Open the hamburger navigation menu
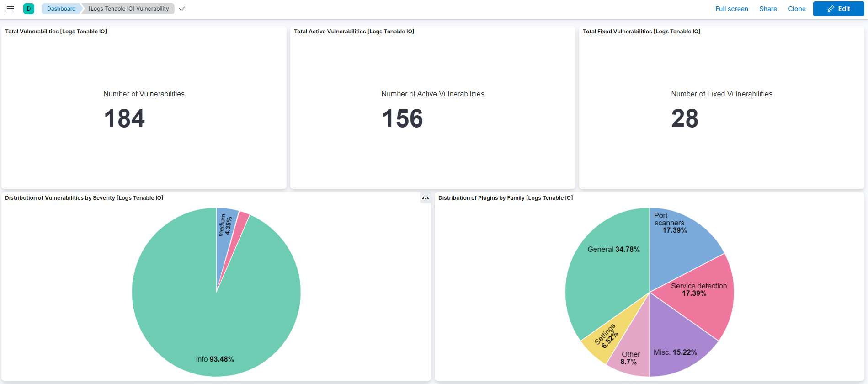 click(x=11, y=9)
